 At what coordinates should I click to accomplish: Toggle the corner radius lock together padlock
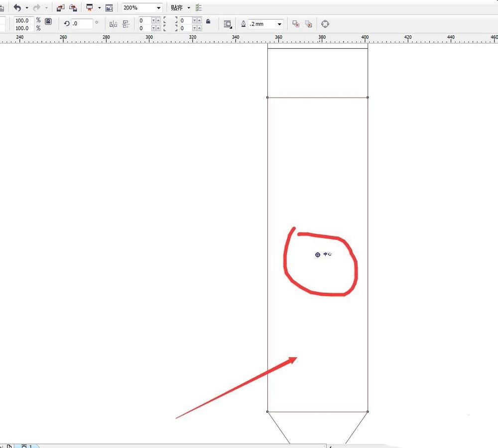208,21
